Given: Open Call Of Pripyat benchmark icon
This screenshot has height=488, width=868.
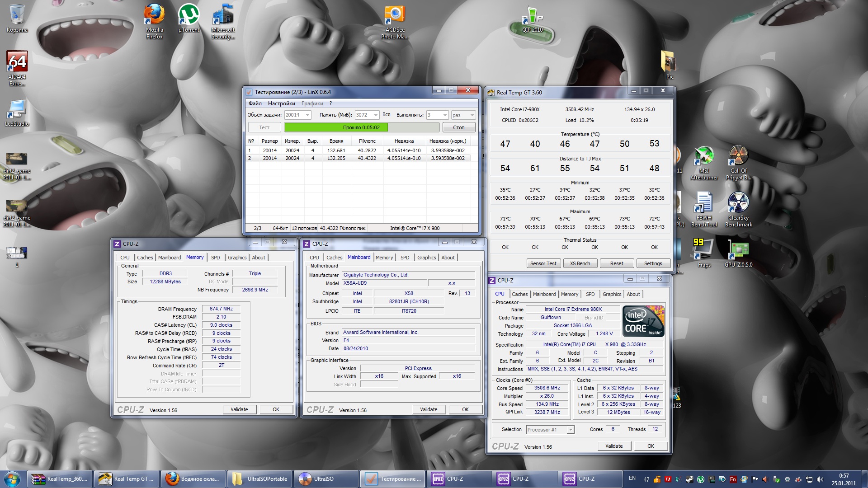Looking at the screenshot, I should click(738, 163).
